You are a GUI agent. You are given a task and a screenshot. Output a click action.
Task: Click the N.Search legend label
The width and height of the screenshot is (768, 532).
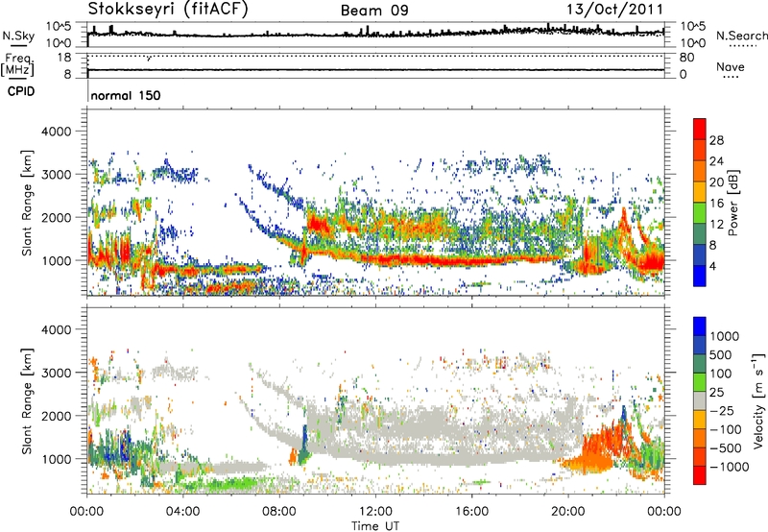pyautogui.click(x=741, y=36)
